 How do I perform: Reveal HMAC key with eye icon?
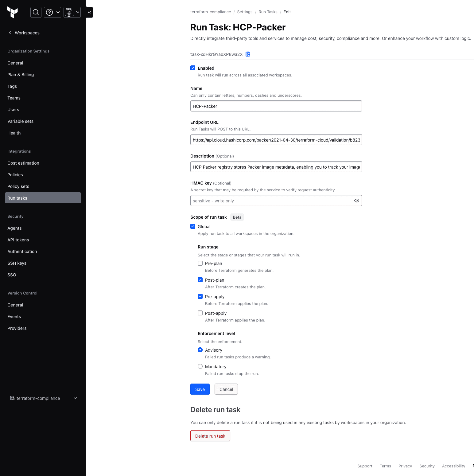pyautogui.click(x=356, y=201)
